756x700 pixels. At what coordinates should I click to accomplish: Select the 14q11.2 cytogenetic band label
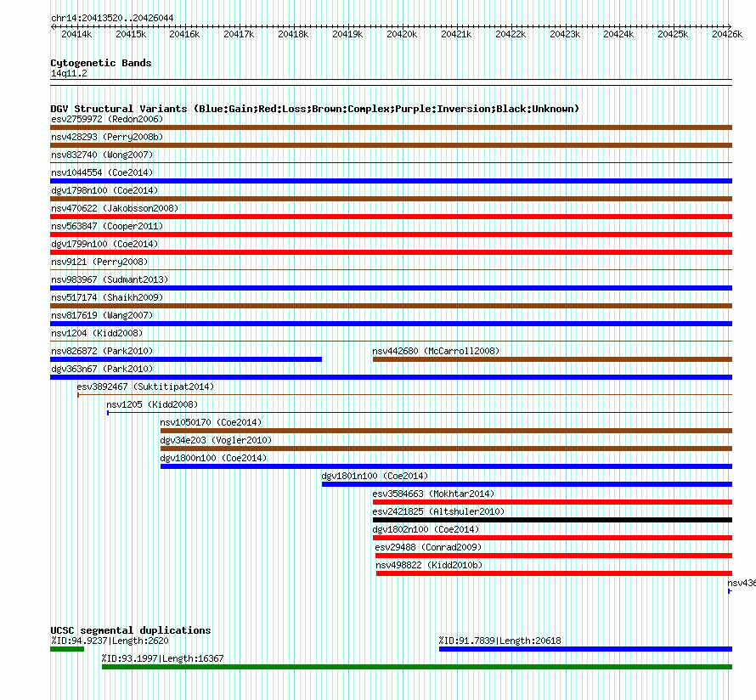point(69,73)
